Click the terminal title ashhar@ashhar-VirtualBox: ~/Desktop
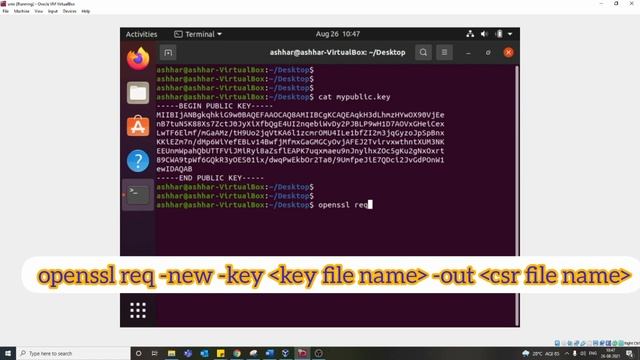The image size is (640, 360). point(337,52)
